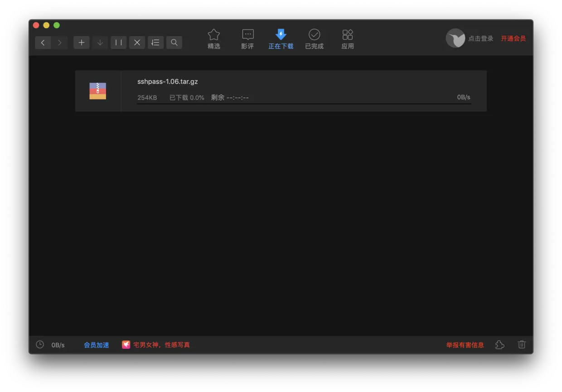The width and height of the screenshot is (562, 392).
Task: Click the 254KB file size text
Action: coord(147,97)
